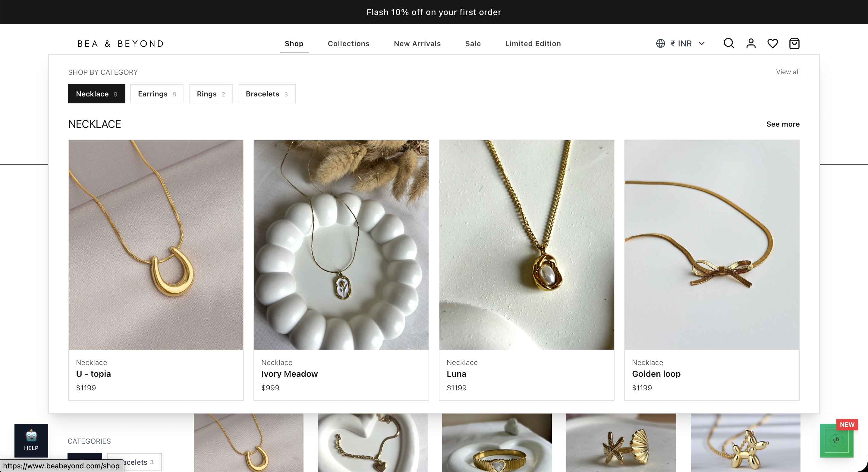The height and width of the screenshot is (472, 868).
Task: Select the Necklace category tab
Action: [x=96, y=94]
